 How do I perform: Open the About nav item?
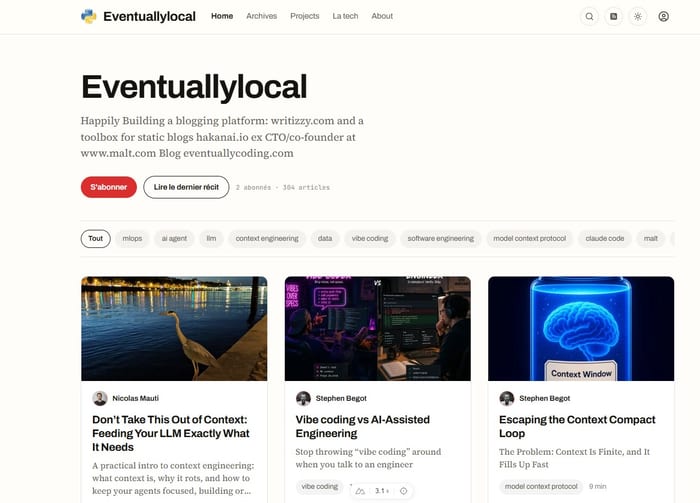(x=382, y=16)
